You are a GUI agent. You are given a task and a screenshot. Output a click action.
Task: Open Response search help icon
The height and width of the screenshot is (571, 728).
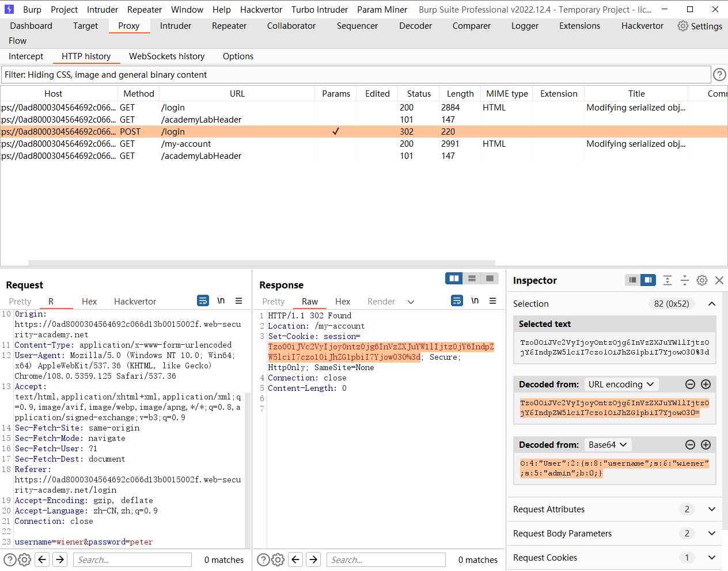pos(263,559)
